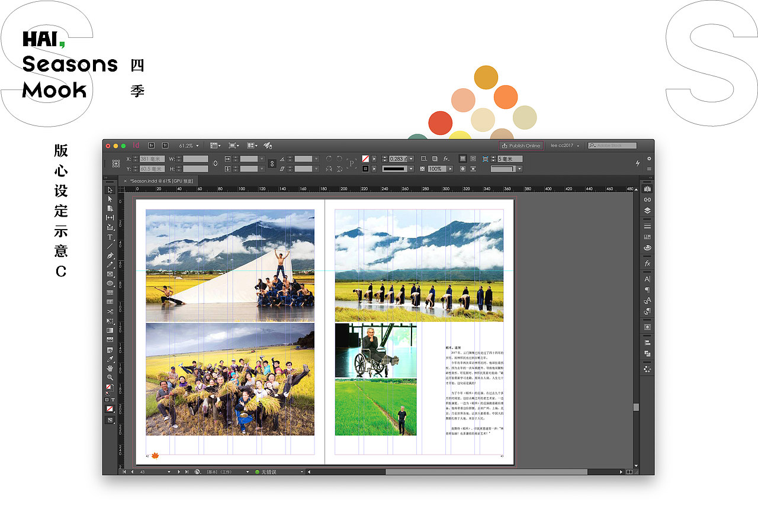Go to previous page arrow in status bar
Screen dimensions: 758x532
pos(131,472)
